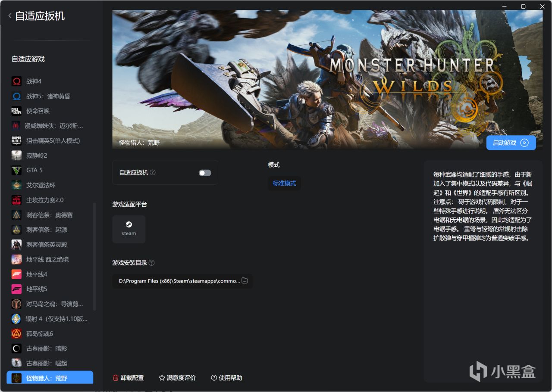Go back using the arrow beside 自适应扳机
Image resolution: width=552 pixels, height=392 pixels.
(x=10, y=16)
